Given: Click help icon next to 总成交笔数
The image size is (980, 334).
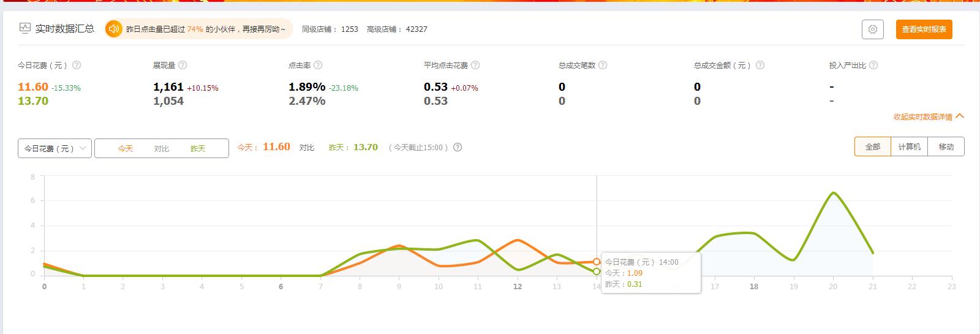Looking at the screenshot, I should point(603,65).
